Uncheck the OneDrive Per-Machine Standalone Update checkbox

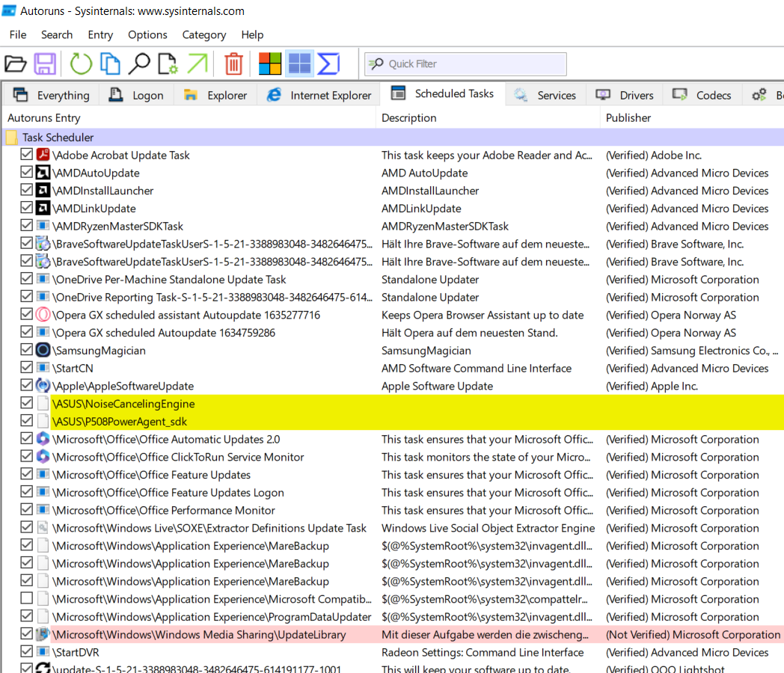(26, 279)
